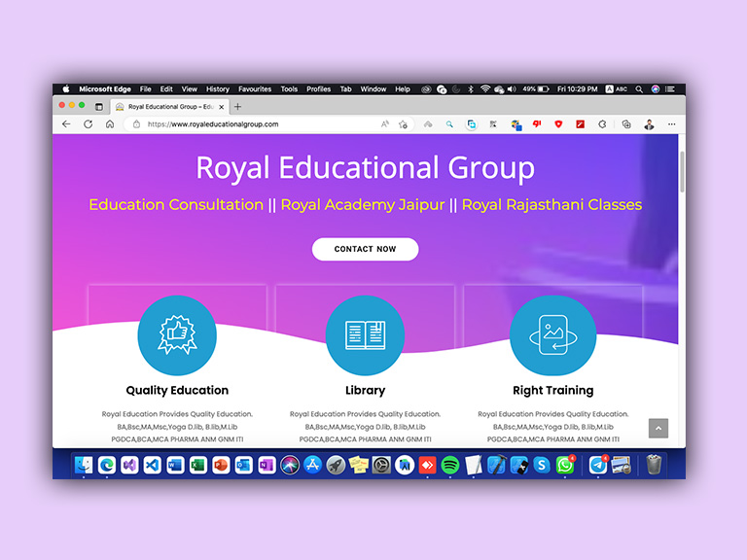Viewport: 747px width, 560px height.
Task: Open the Edge profile avatar
Action: click(649, 124)
